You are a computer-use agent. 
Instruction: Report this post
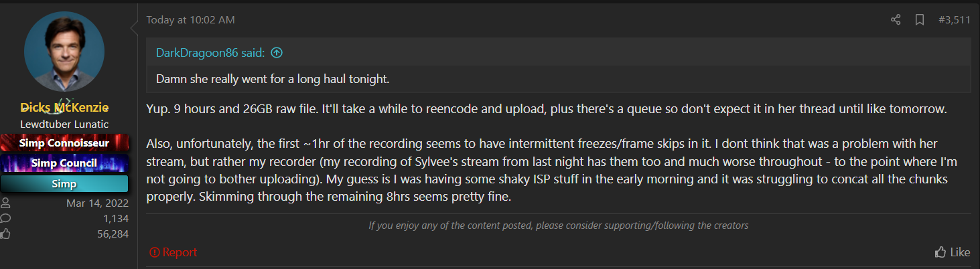(173, 252)
